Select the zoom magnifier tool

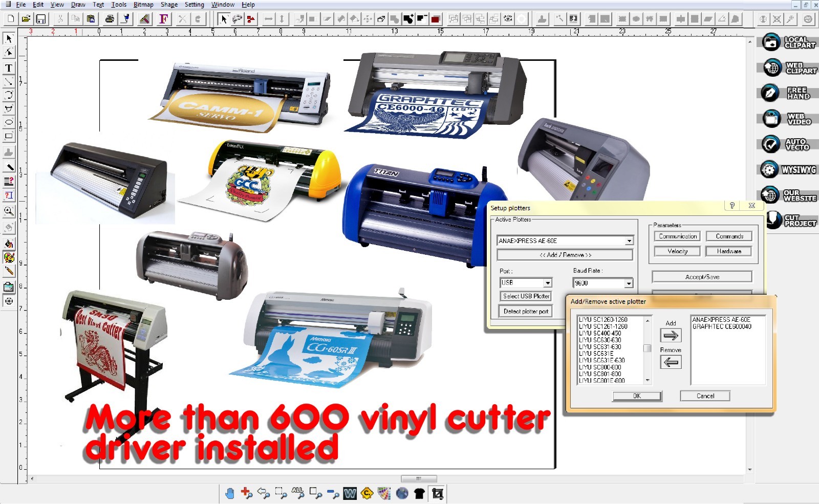(x=9, y=211)
